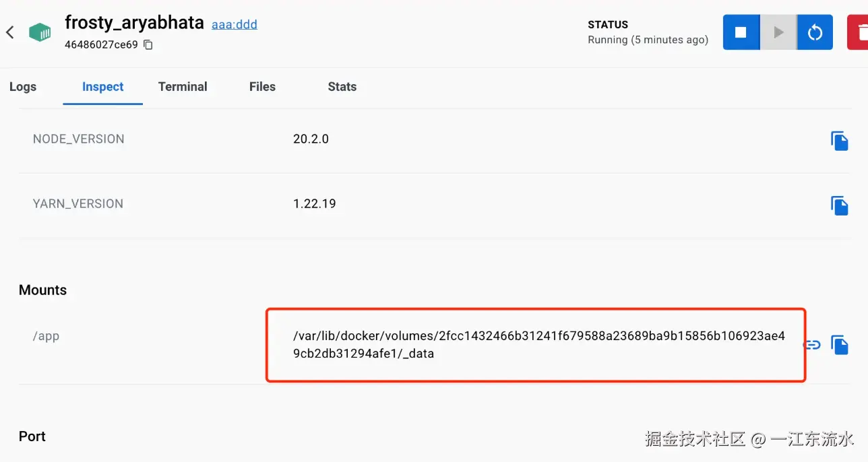Open the aaa:ddd image link
This screenshot has width=868, height=462.
[235, 24]
